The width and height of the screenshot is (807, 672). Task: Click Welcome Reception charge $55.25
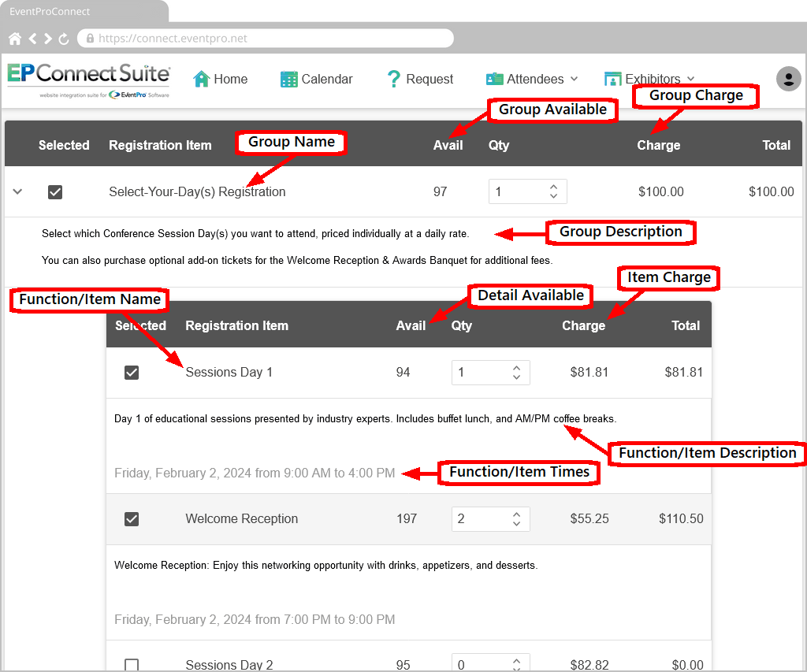589,518
